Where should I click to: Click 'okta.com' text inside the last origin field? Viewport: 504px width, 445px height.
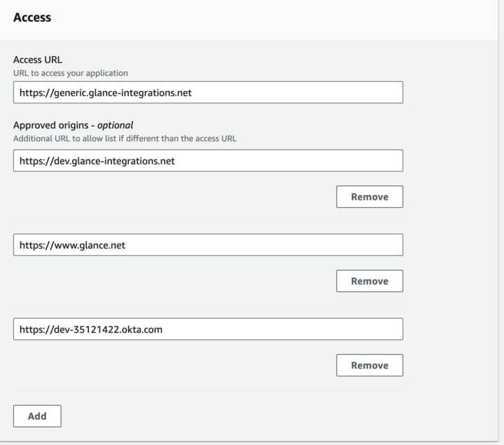[x=143, y=329]
